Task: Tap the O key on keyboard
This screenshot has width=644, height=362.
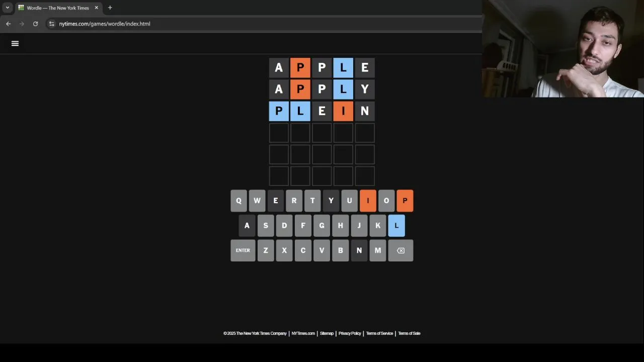Action: tap(386, 201)
